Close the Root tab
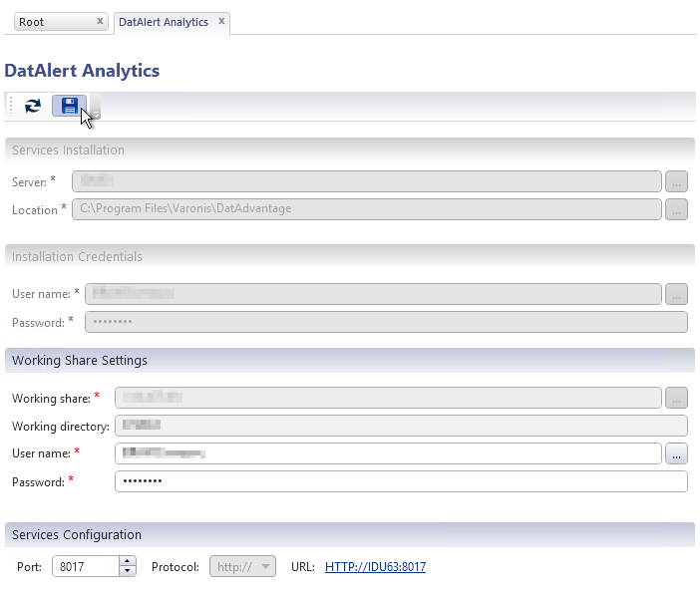This screenshot has width=700, height=597. (100, 21)
